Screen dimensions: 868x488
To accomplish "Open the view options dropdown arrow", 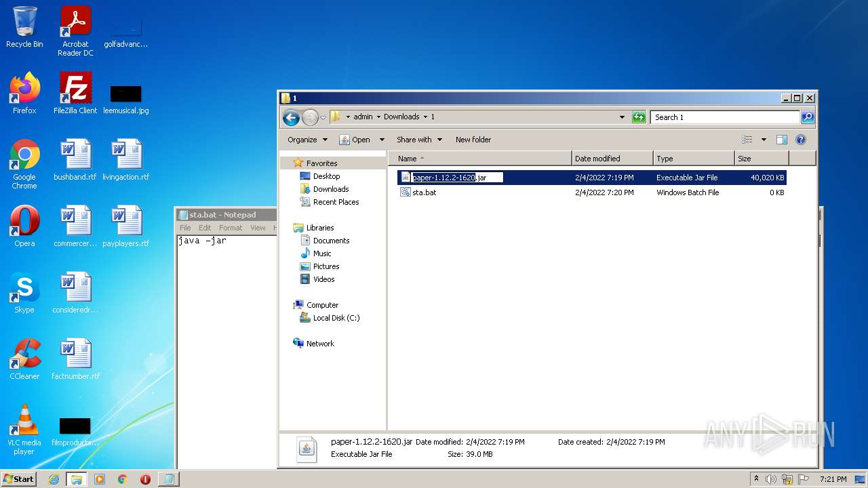I will pos(764,140).
